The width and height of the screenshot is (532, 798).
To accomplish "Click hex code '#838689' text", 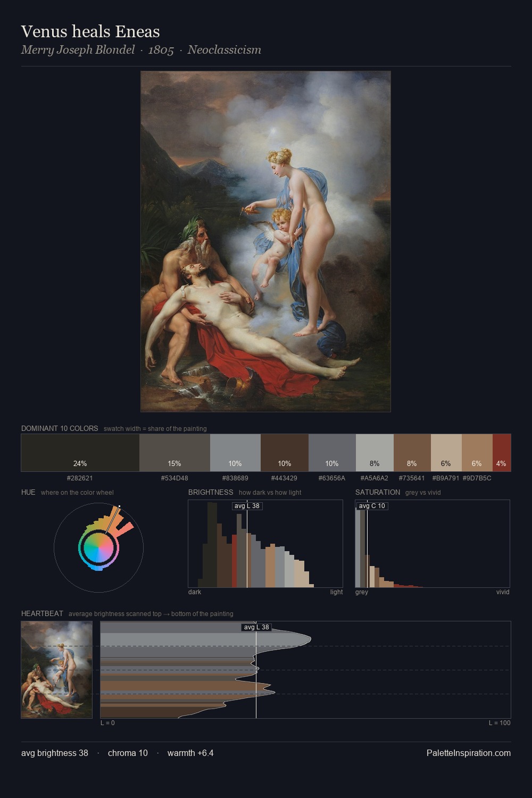I will pos(235,478).
